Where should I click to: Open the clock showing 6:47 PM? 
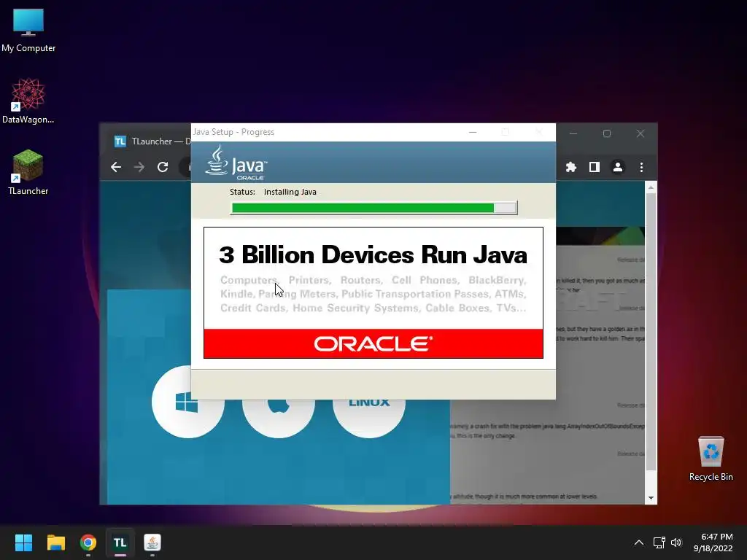point(713,542)
